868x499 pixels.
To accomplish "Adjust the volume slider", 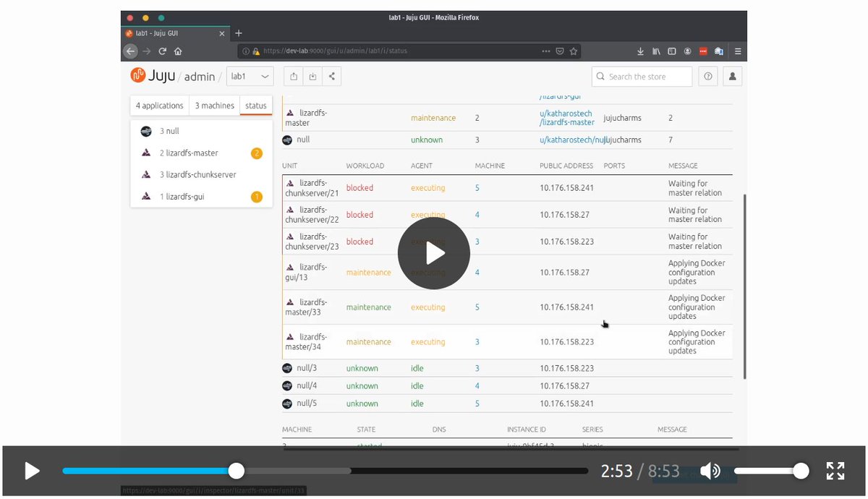I will (x=772, y=471).
